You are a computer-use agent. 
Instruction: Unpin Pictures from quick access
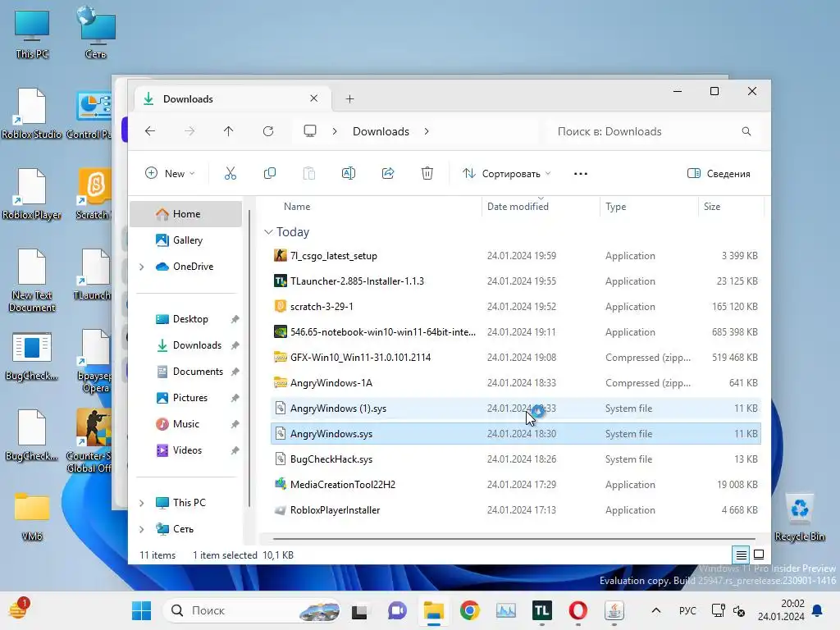coord(235,398)
